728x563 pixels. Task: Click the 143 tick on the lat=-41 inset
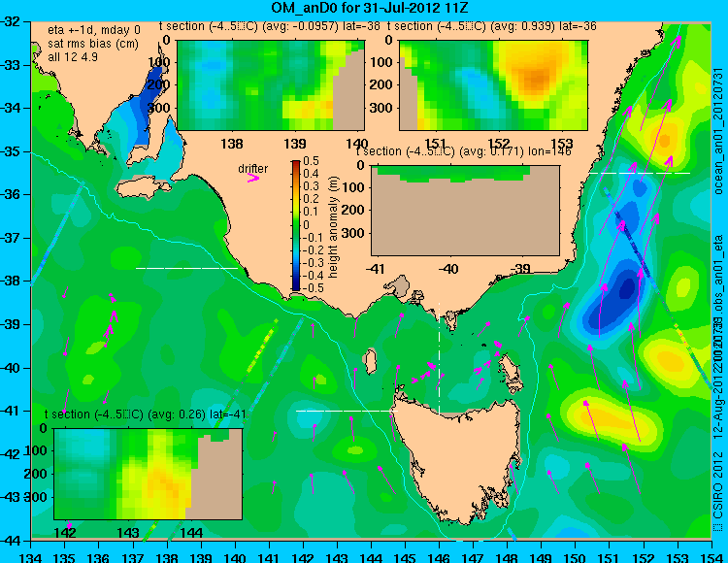click(x=128, y=533)
